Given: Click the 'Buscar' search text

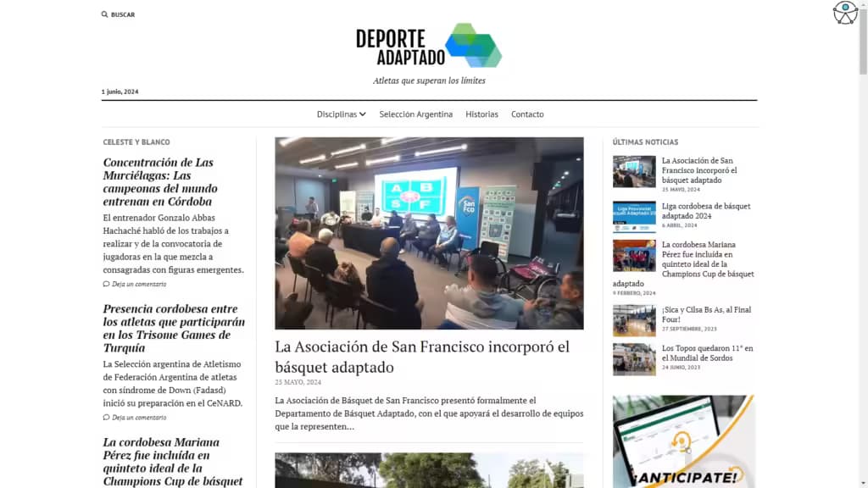Looking at the screenshot, I should coord(123,14).
